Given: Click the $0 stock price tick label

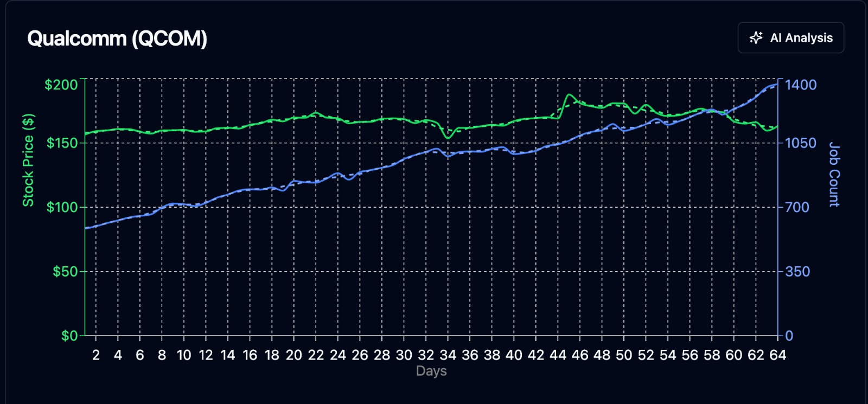Looking at the screenshot, I should 69,336.
